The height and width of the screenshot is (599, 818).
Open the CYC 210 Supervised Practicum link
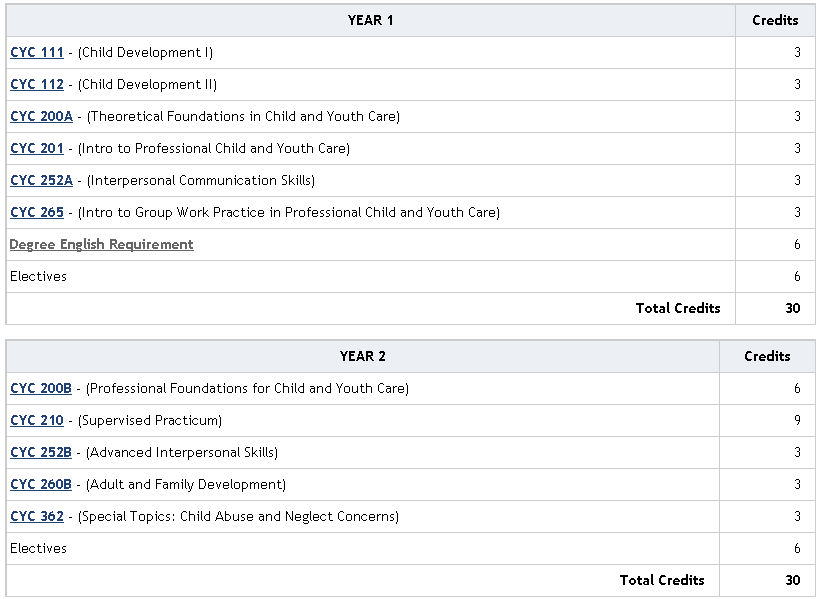pyautogui.click(x=37, y=420)
